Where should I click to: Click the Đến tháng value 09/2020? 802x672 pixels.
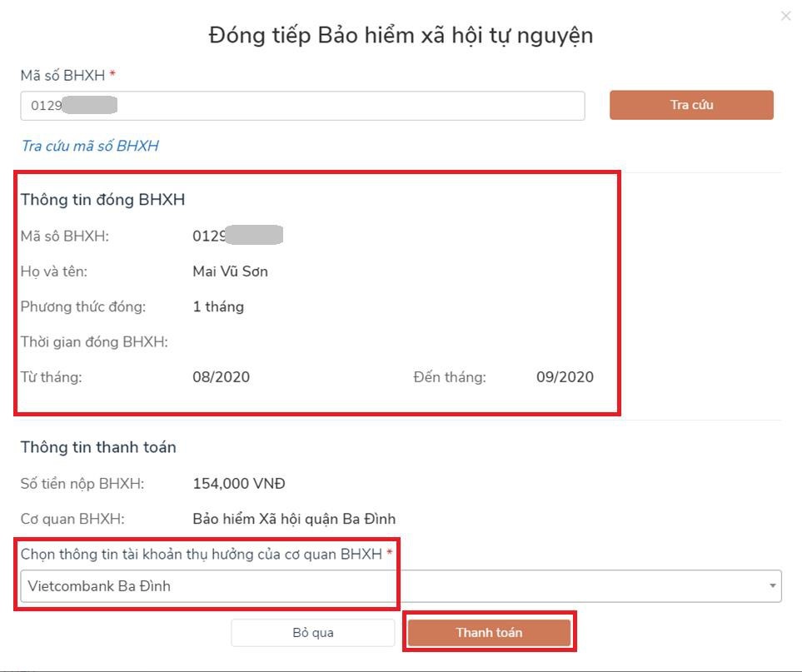(x=566, y=376)
